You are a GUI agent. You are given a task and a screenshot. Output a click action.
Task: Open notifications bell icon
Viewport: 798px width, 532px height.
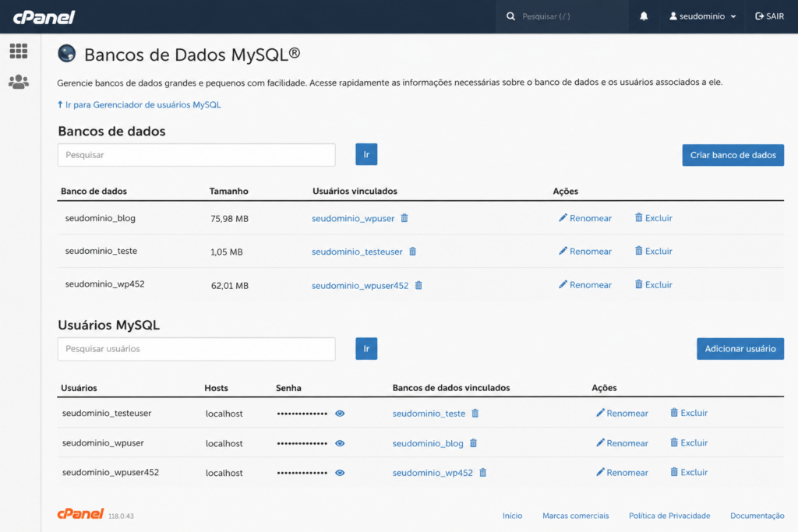[644, 16]
